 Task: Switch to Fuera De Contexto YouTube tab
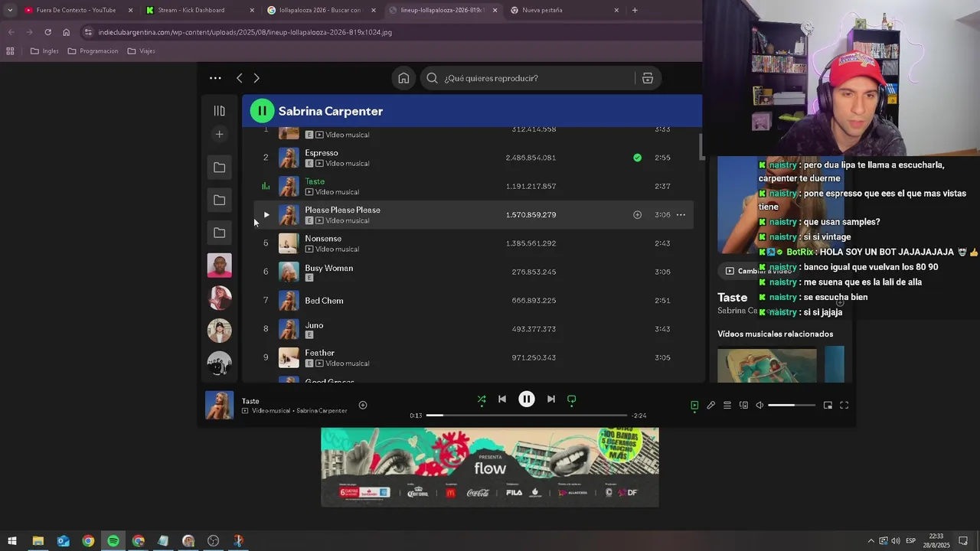pyautogui.click(x=76, y=10)
